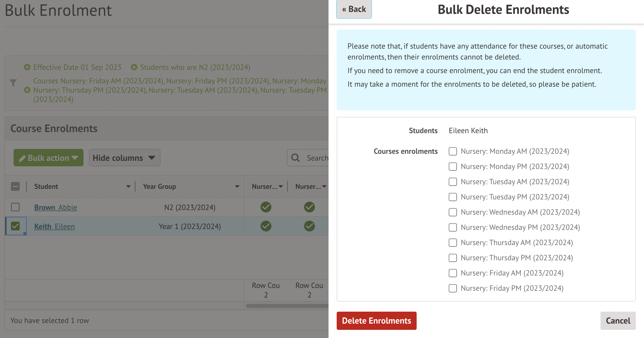644x338 pixels.
Task: Go back using the Back button
Action: 354,9
